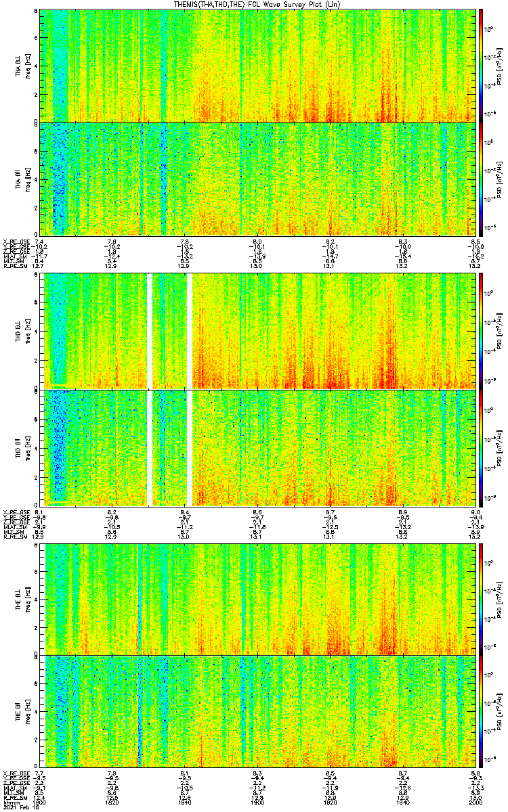Click the 1900 time tick label
508x812 pixels.
[257, 802]
